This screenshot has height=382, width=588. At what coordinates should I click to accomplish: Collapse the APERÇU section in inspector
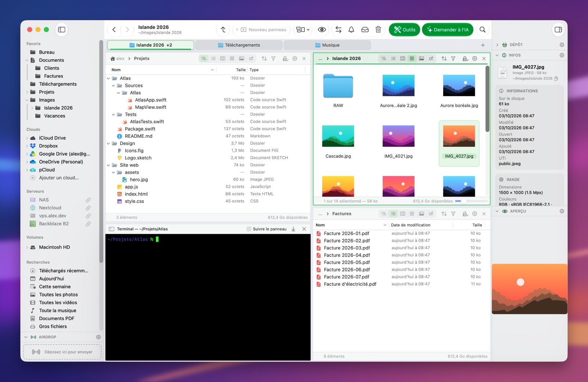(x=497, y=211)
